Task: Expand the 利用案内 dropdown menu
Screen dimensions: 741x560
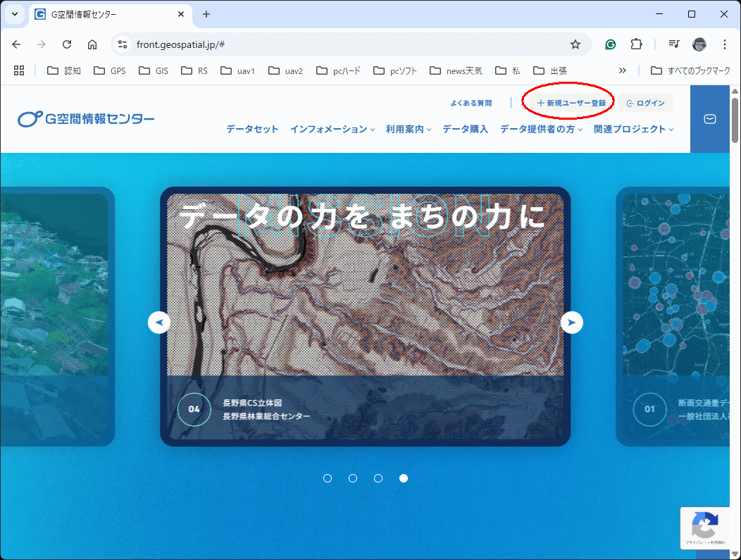Action: click(409, 129)
